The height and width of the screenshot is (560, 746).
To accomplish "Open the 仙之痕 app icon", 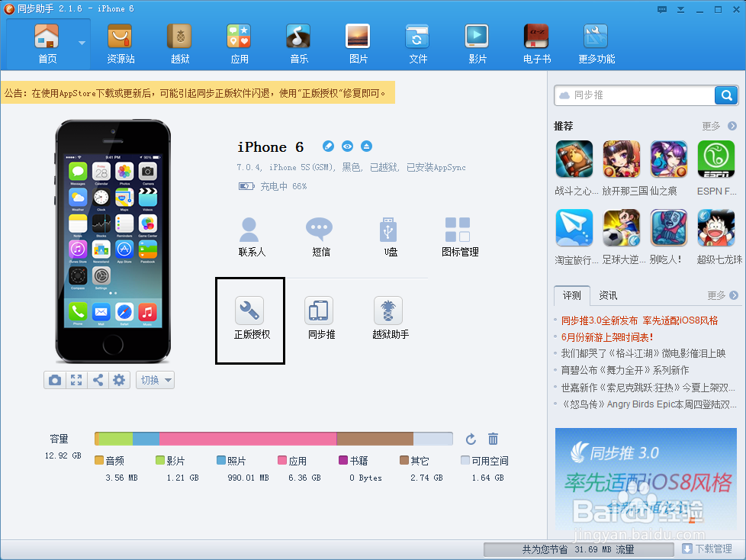I will tap(669, 159).
